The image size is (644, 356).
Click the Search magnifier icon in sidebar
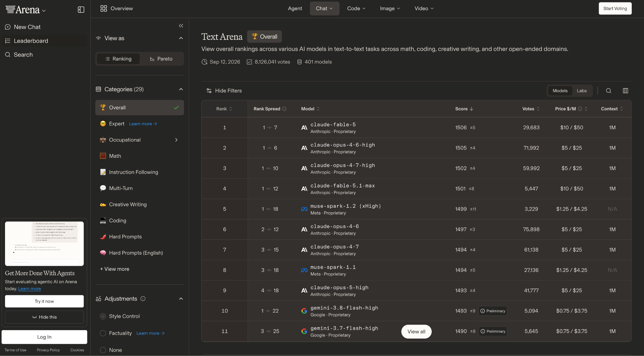tap(8, 55)
